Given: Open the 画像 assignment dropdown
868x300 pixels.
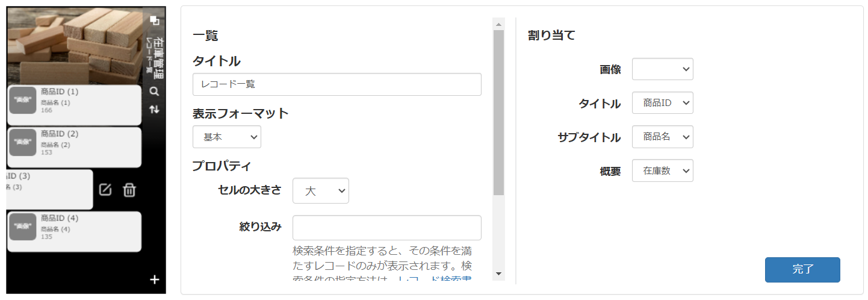Looking at the screenshot, I should coord(663,69).
